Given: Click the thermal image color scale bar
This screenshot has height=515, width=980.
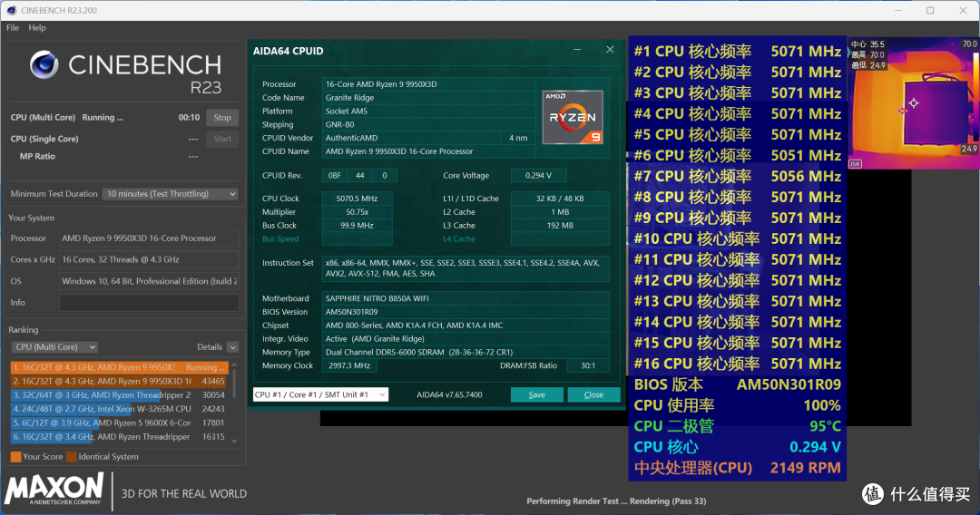Looking at the screenshot, I should pos(976,97).
